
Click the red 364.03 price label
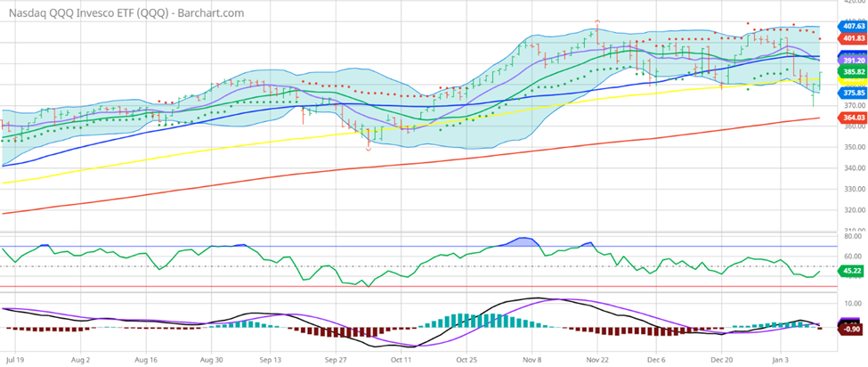tap(851, 117)
